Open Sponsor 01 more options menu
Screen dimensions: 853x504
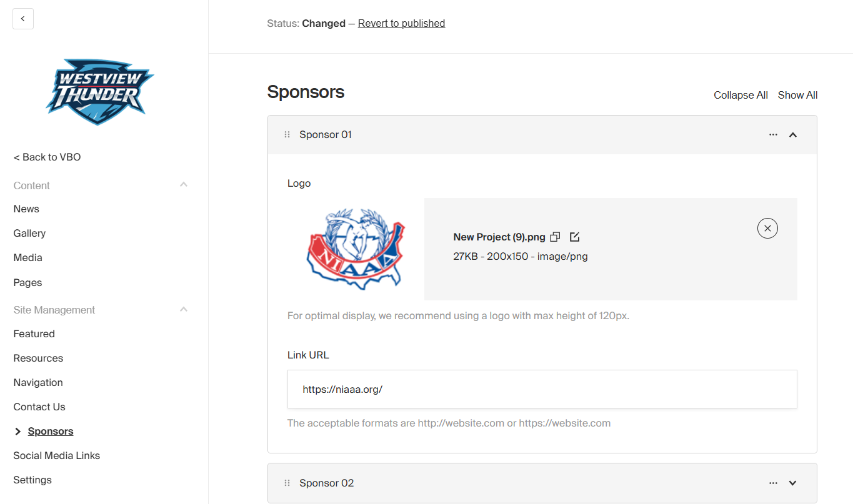pos(773,135)
